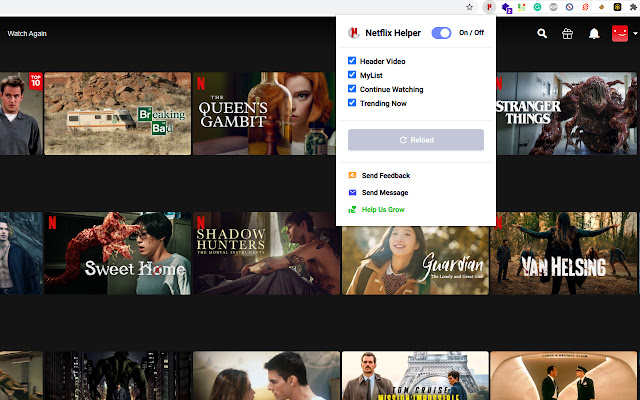Open the Grammarly extension icon
Viewport: 640px width, 400px height.
538,7
